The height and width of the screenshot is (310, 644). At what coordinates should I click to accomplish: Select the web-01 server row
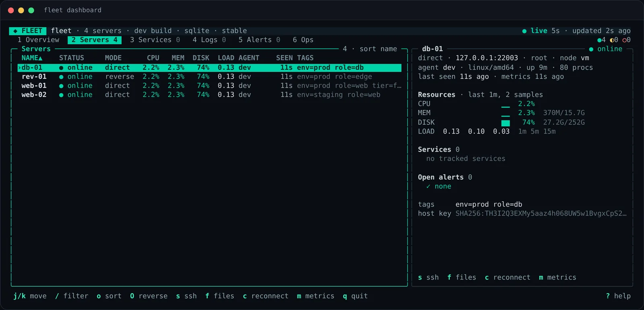click(x=209, y=86)
